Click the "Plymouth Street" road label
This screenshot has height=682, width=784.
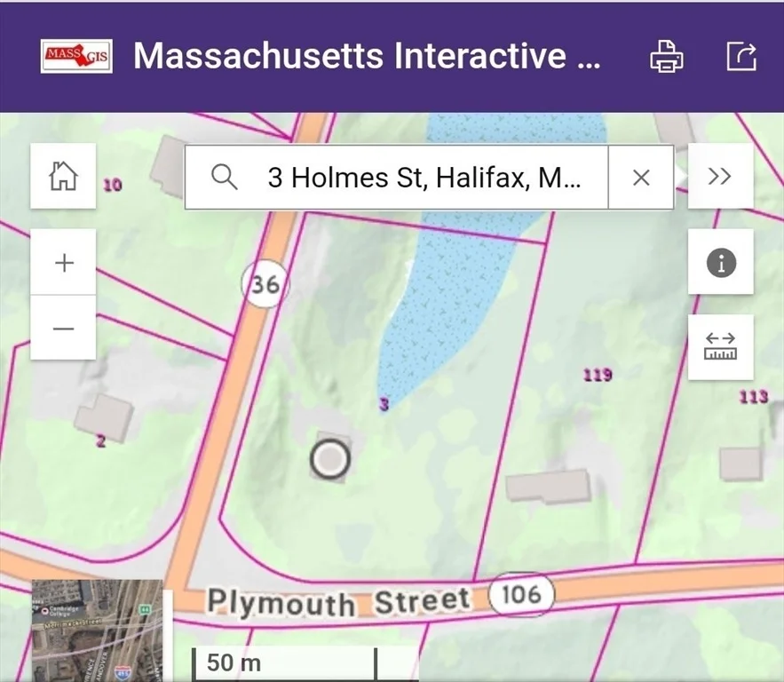pyautogui.click(x=338, y=601)
